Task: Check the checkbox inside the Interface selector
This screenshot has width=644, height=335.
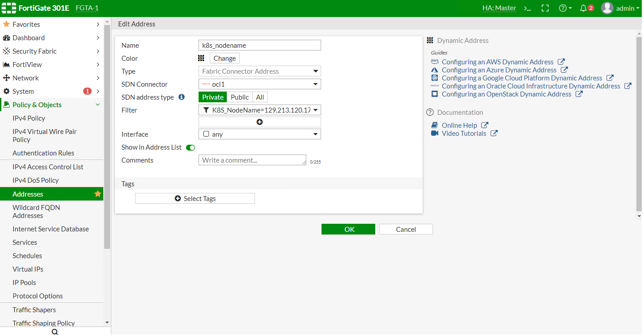Action: point(206,134)
